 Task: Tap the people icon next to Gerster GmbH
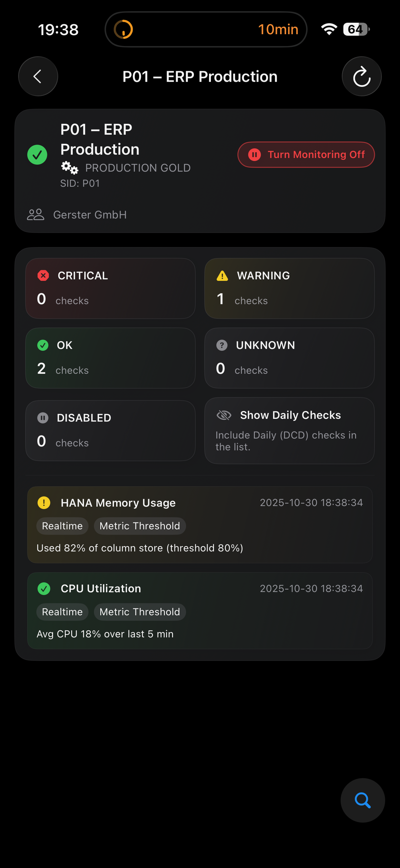[x=36, y=214]
